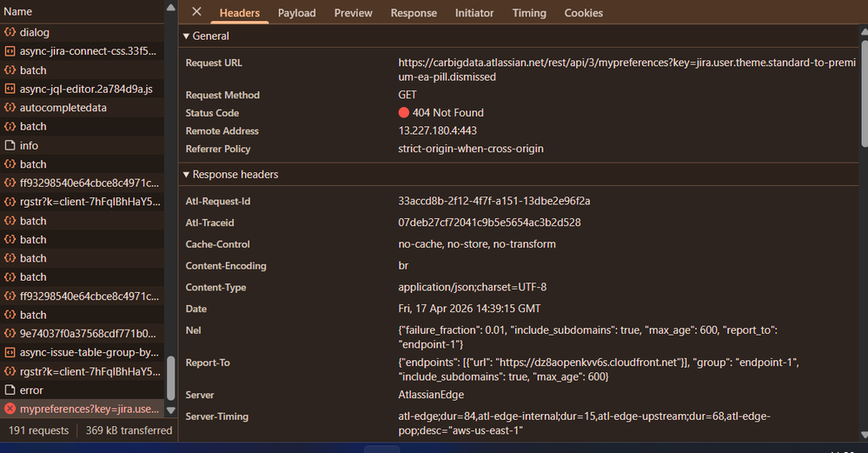Select the failed mypreferences request row
Image resolution: width=868 pixels, height=453 pixels.
pyautogui.click(x=82, y=409)
